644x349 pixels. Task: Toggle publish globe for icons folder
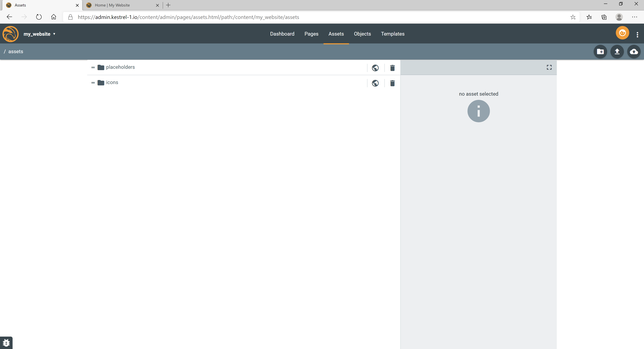pos(375,83)
